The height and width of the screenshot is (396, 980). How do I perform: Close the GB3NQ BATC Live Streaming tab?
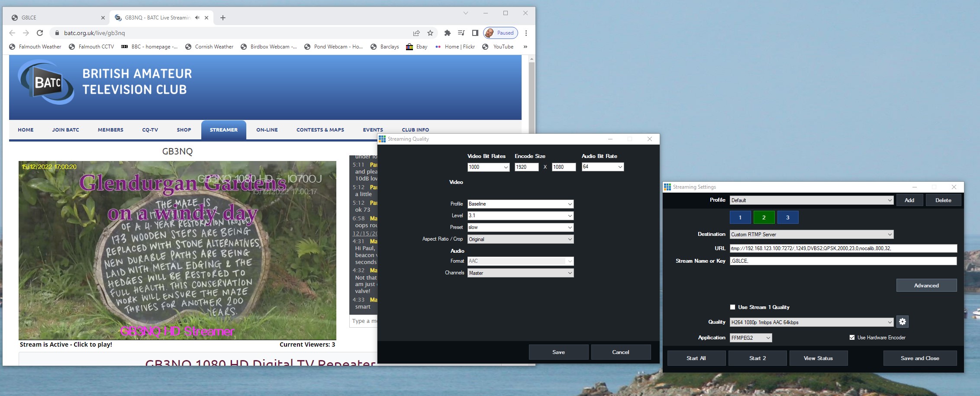(x=206, y=18)
